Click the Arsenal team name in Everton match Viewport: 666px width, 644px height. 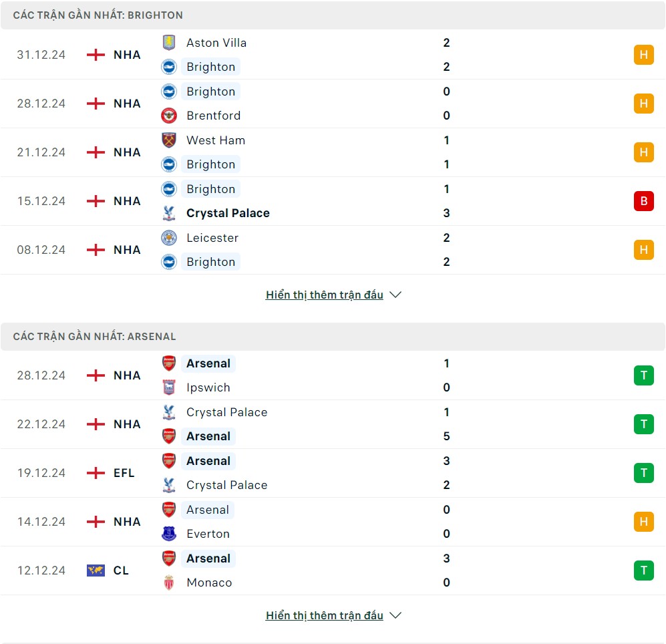(x=208, y=510)
